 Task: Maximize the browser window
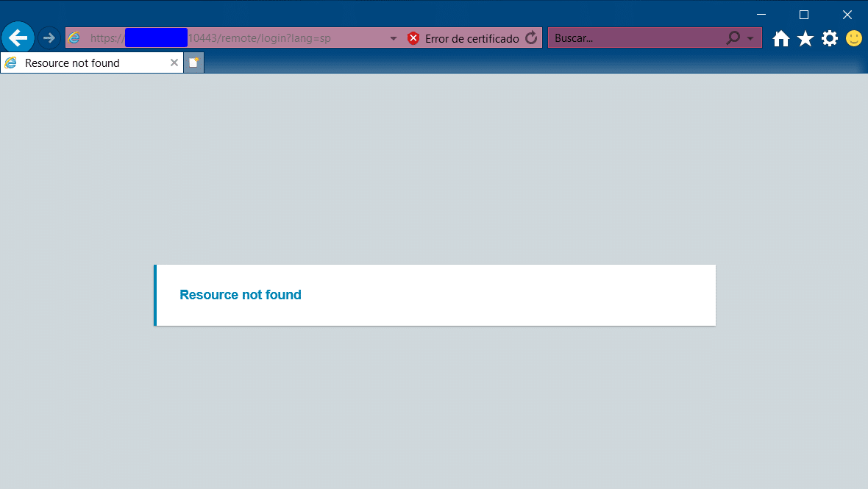pyautogui.click(x=804, y=15)
